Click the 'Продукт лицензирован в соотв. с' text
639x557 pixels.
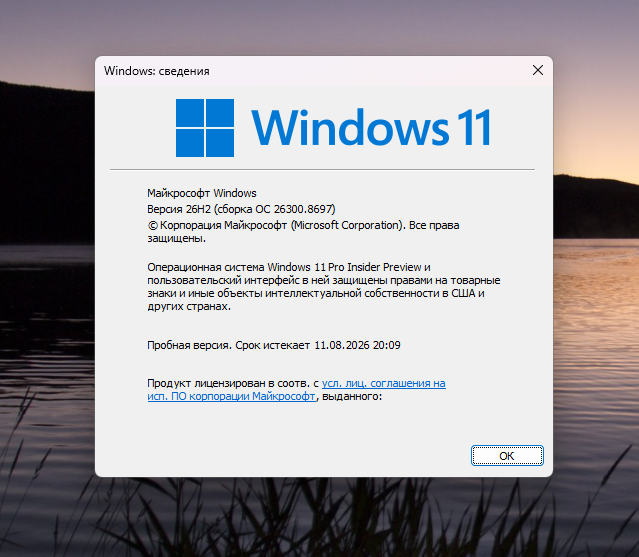click(233, 383)
